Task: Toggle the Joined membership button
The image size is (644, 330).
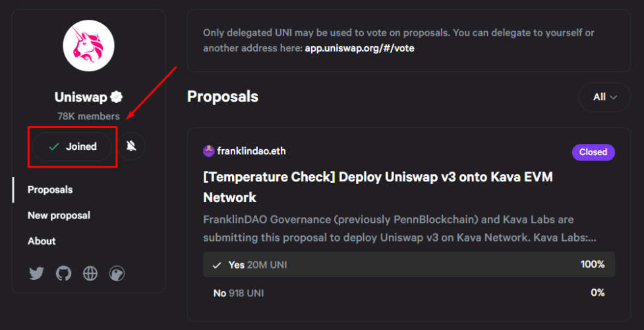Action: coord(72,147)
